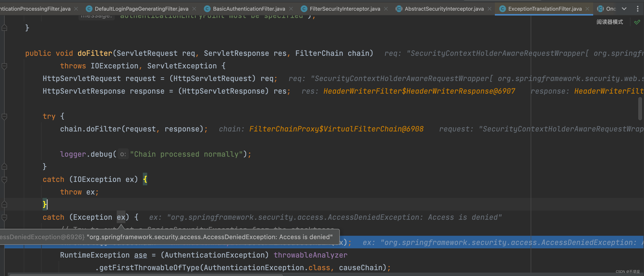This screenshot has height=276, width=644.
Task: Close the DefaultLoginPageGeneratingFilter.java tab
Action: point(194,9)
